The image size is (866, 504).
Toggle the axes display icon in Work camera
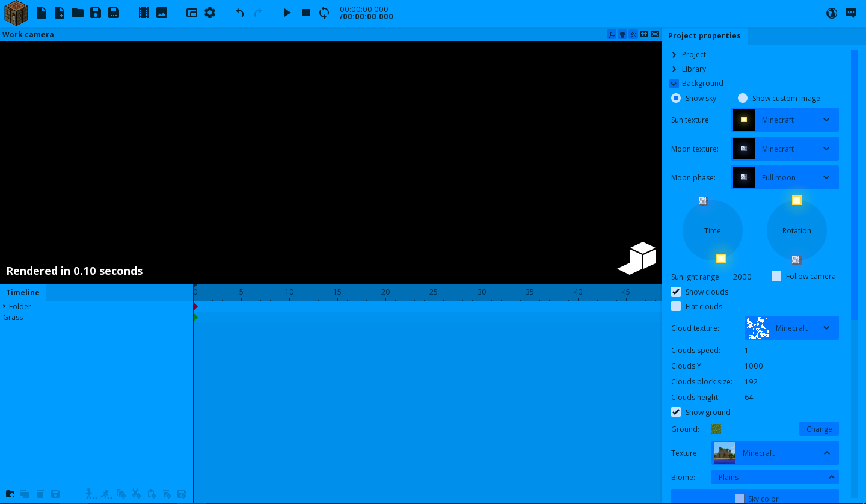click(x=612, y=34)
